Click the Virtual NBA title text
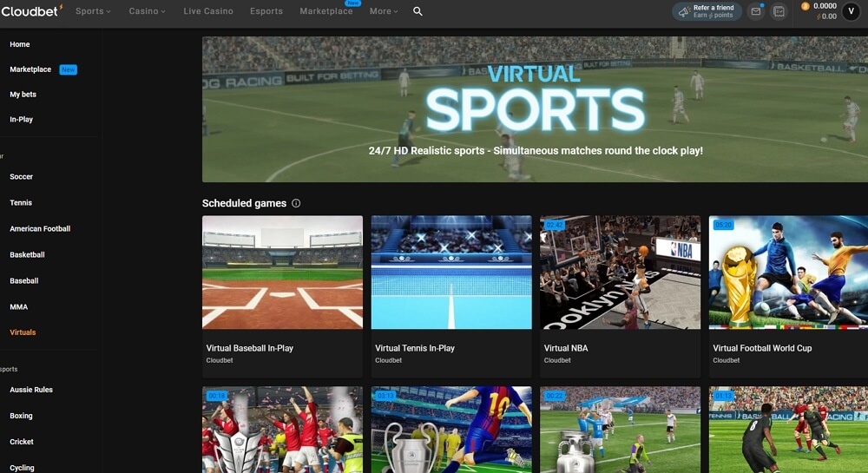Viewport: 868px width, 473px height. (566, 348)
